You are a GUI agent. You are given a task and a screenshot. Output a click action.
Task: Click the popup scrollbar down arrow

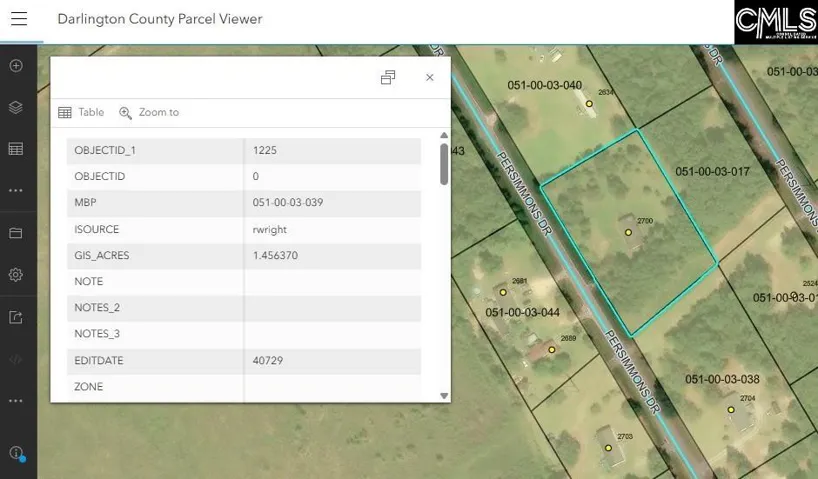[444, 396]
